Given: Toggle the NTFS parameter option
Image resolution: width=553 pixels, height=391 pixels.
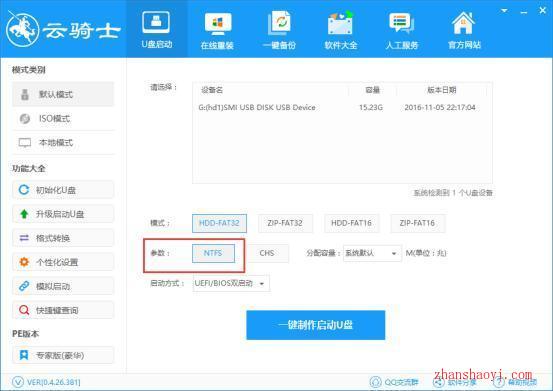Looking at the screenshot, I should click(x=213, y=253).
